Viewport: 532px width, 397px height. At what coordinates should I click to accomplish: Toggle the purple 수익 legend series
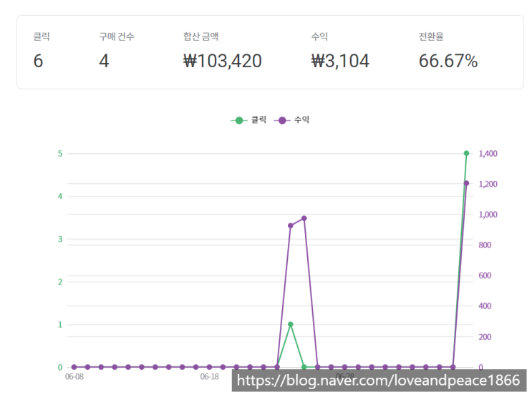tap(292, 120)
